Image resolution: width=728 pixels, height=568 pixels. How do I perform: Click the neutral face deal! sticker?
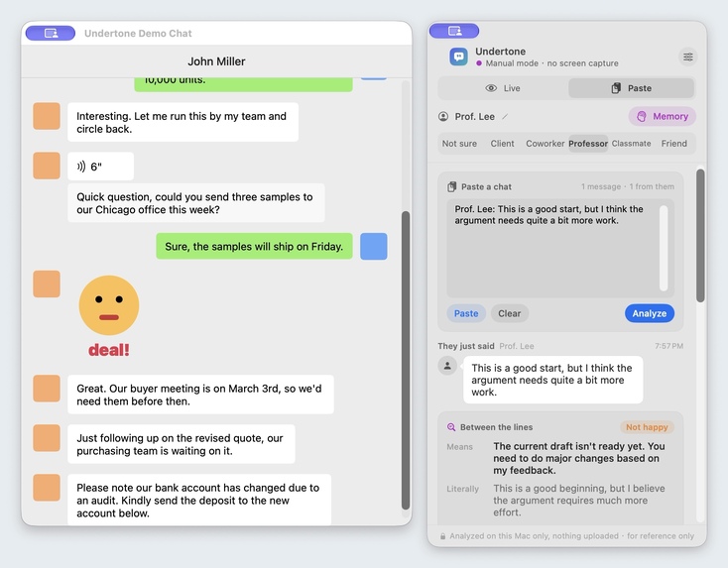coord(109,316)
